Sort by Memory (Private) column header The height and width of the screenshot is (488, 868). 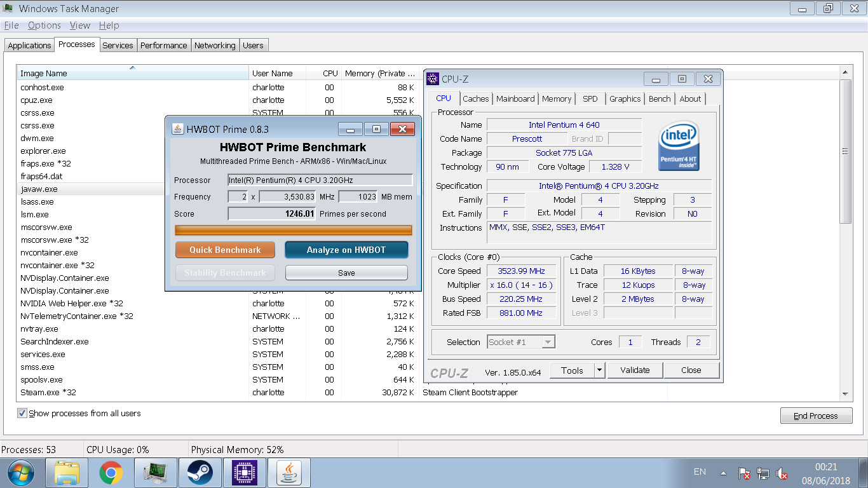point(379,73)
